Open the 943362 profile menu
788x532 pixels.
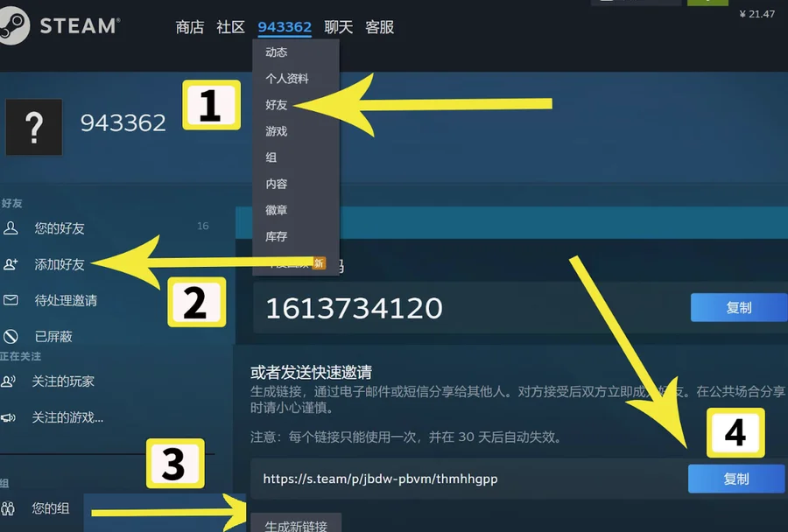coord(285,27)
